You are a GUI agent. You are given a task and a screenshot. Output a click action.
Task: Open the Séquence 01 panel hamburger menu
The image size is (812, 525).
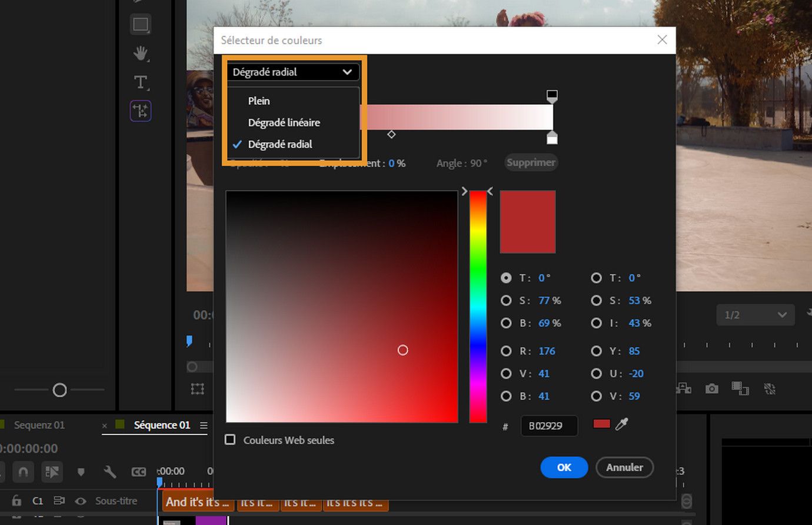[x=203, y=425]
